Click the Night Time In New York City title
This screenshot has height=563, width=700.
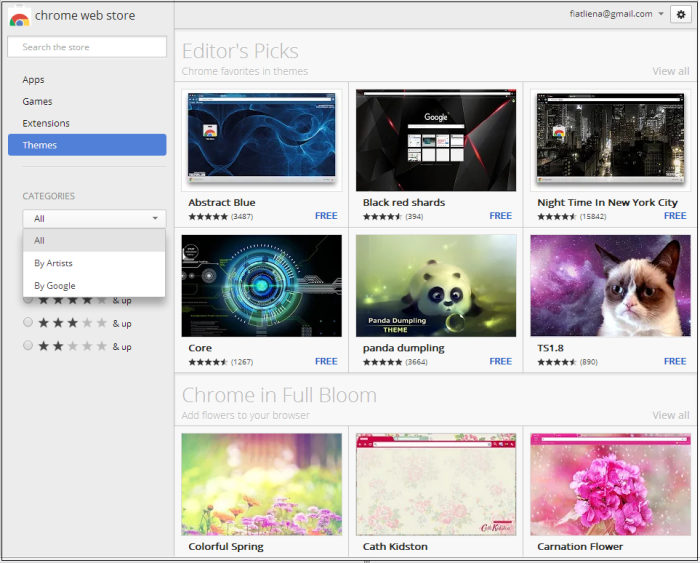608,203
